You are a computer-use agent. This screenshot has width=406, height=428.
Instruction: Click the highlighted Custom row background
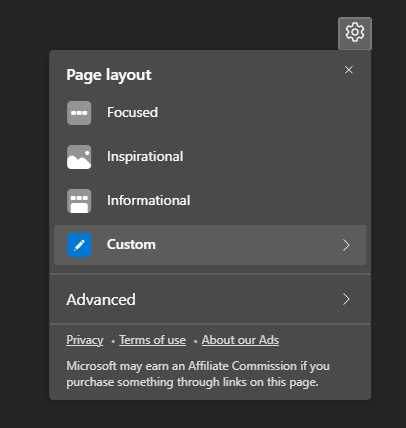pyautogui.click(x=210, y=245)
